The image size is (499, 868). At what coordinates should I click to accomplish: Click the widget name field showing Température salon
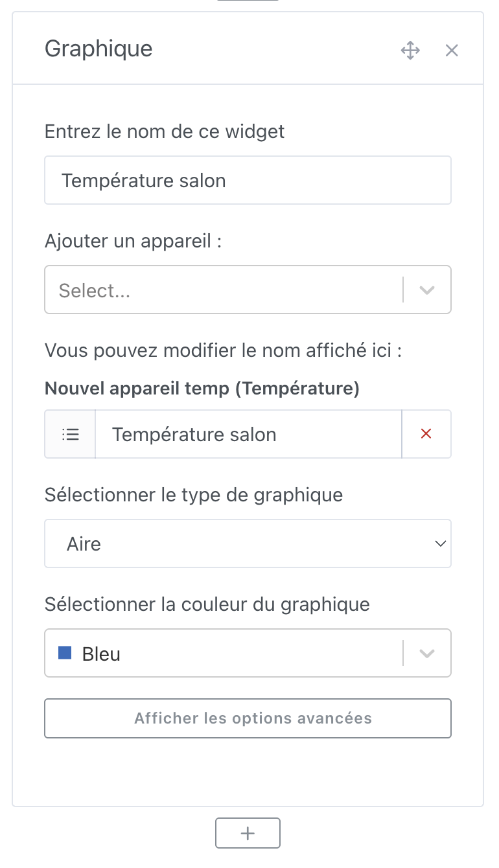point(248,180)
